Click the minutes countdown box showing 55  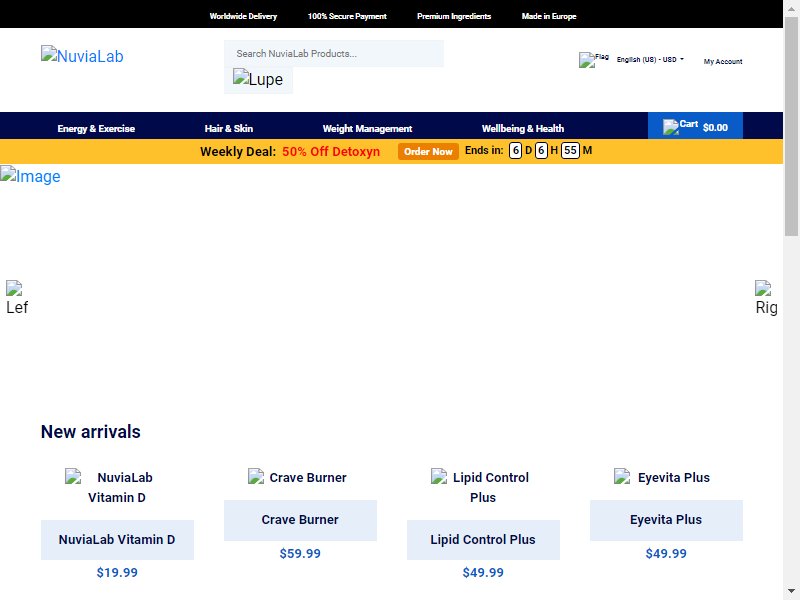coord(570,151)
